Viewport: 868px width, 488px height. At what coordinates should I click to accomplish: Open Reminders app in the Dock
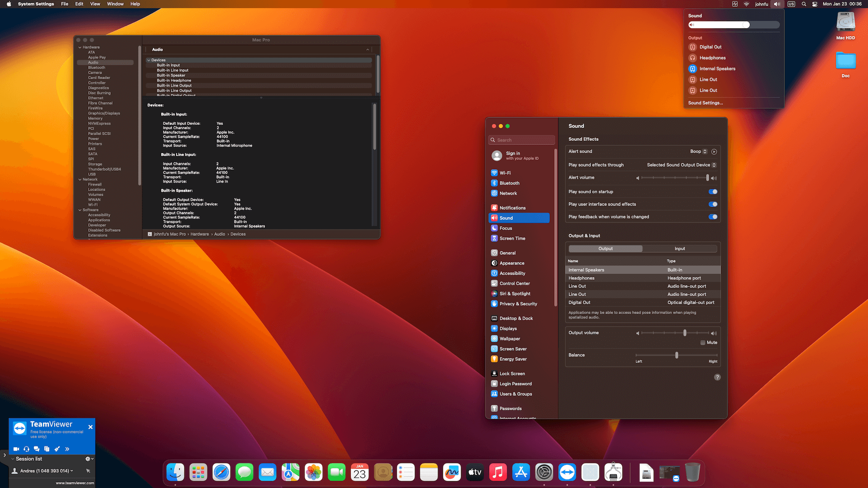point(406,473)
